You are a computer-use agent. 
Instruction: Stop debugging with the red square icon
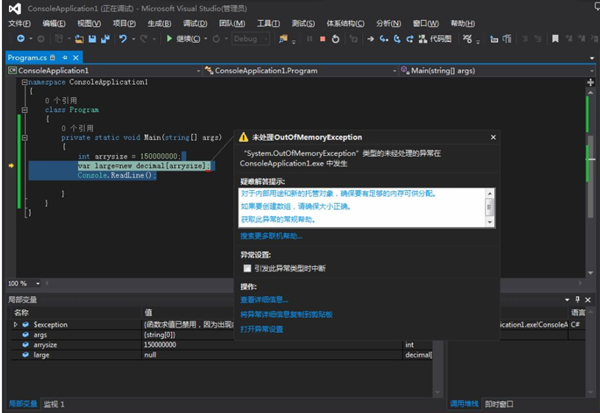point(323,39)
